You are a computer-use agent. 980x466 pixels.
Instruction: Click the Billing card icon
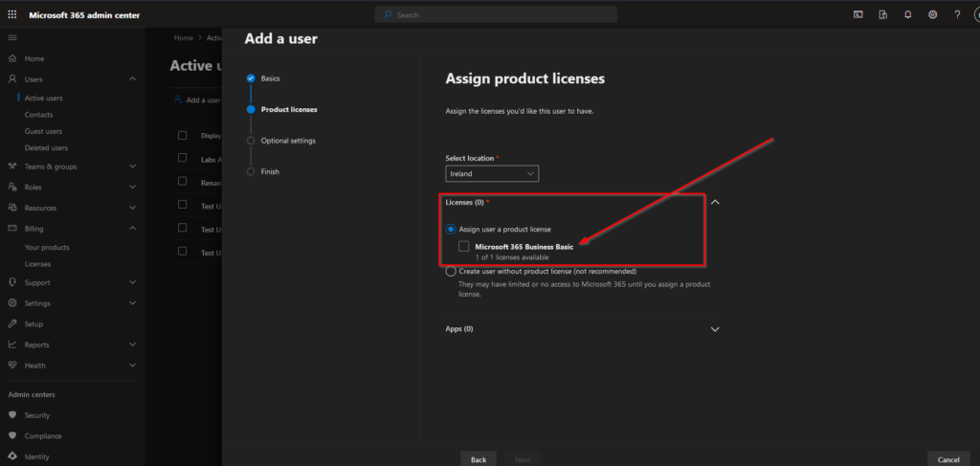[x=12, y=229]
